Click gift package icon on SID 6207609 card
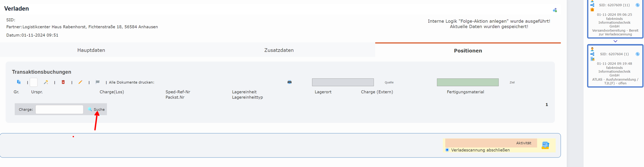Viewport: 644px width, 167px height. click(x=592, y=10)
